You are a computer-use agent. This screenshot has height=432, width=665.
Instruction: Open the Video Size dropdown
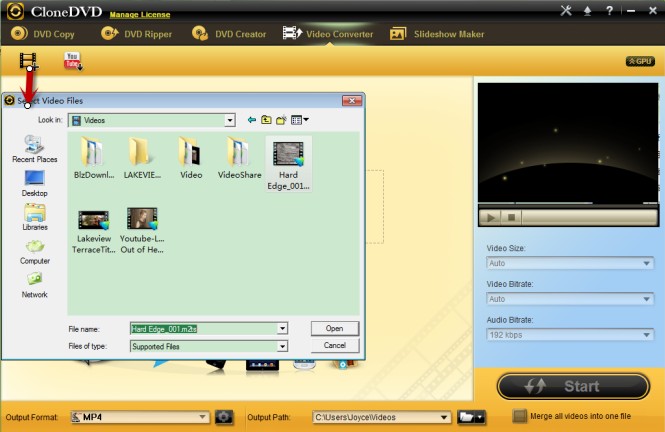pos(570,263)
